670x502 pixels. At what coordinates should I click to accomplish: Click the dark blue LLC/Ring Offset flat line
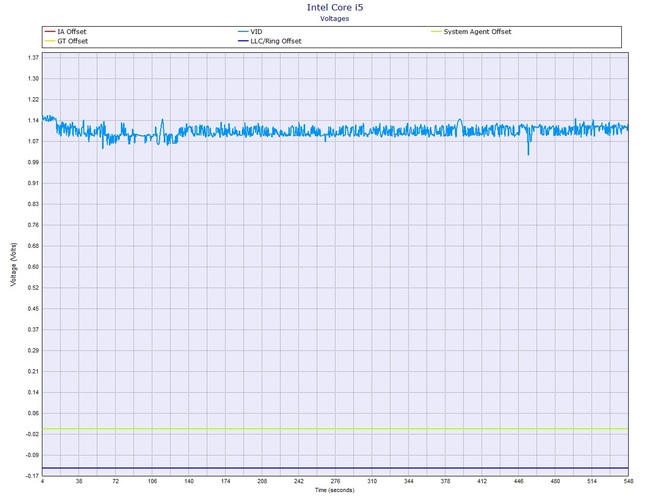[335, 468]
